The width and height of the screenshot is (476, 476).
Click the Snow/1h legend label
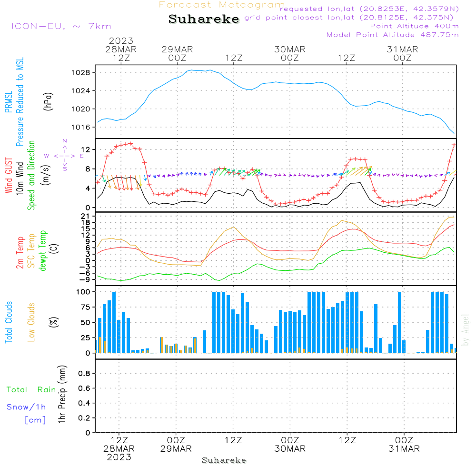pos(26,407)
